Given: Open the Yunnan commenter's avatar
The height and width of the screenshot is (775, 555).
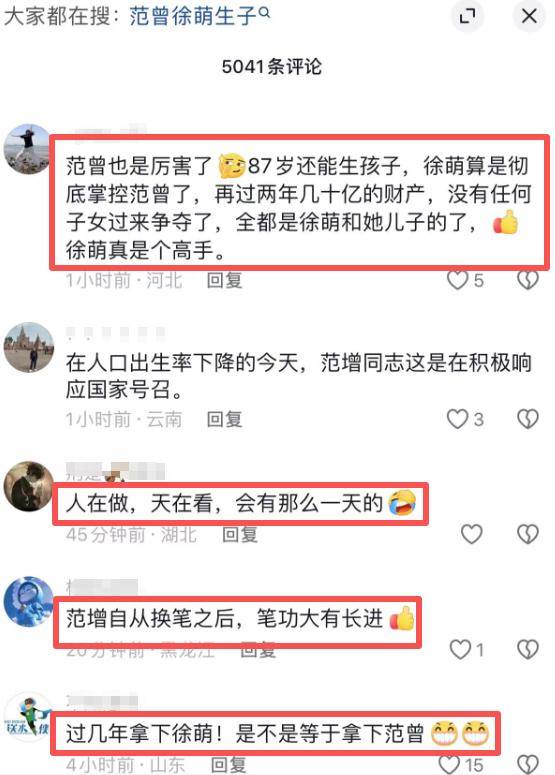Looking at the screenshot, I should [29, 347].
